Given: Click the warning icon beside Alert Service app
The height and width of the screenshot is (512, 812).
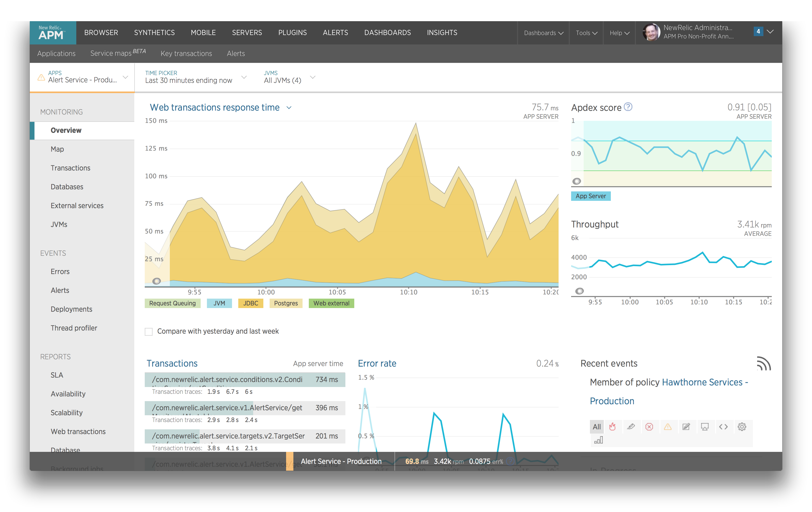Looking at the screenshot, I should tap(41, 77).
